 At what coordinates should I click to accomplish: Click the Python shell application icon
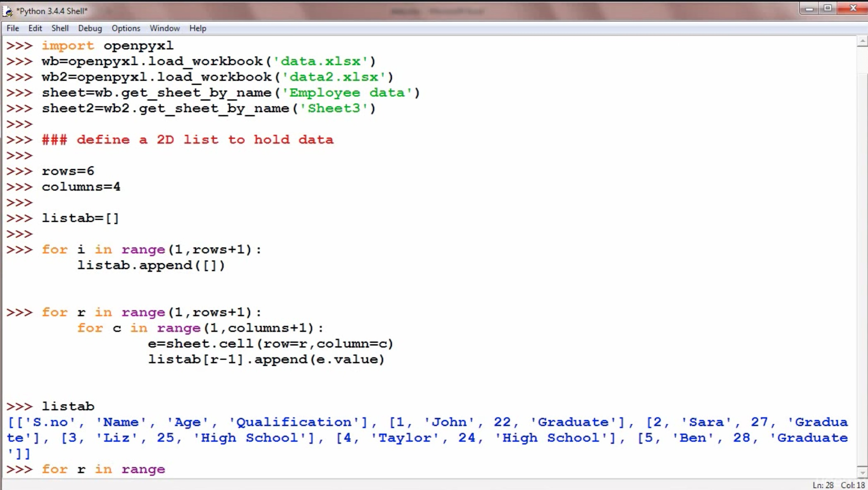click(x=8, y=10)
